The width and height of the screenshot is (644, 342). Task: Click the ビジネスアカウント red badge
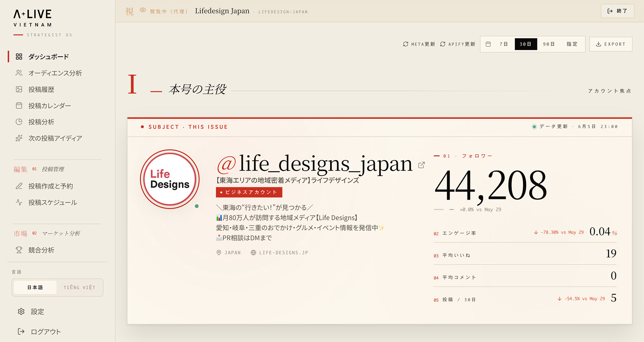click(x=249, y=192)
